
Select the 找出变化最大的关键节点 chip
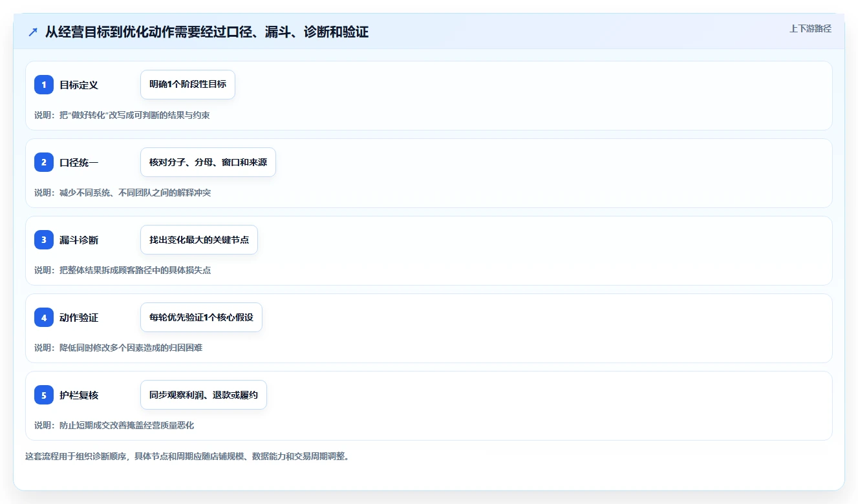coord(199,240)
